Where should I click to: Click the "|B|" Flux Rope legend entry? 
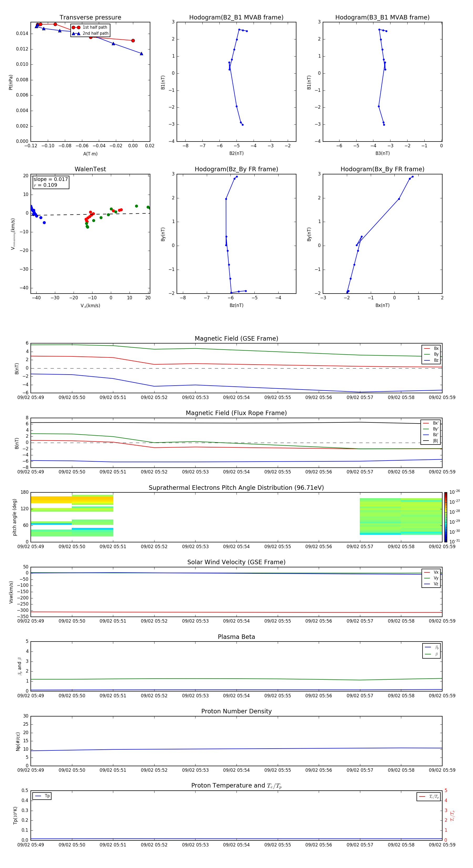[x=431, y=441]
